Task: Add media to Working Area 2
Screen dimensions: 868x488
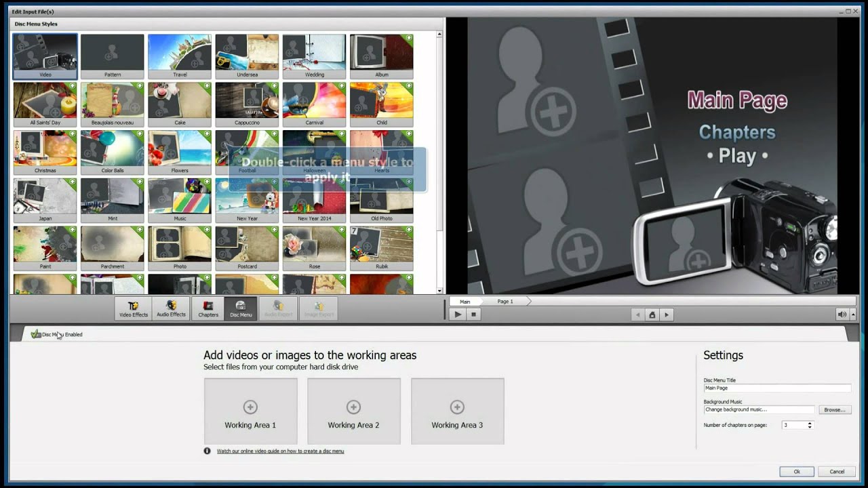Action: coord(353,411)
